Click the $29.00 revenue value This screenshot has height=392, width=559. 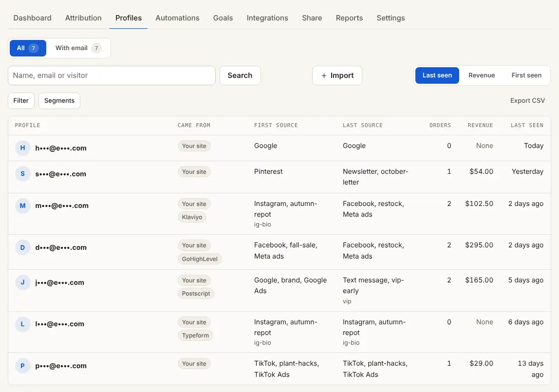coord(481,363)
